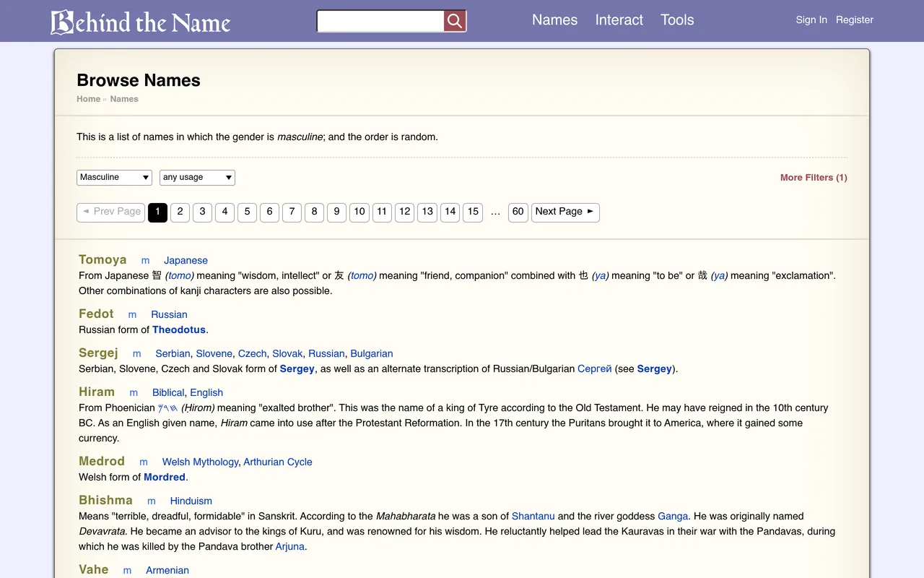The image size is (924, 578).
Task: Click the Register link
Action: point(855,20)
